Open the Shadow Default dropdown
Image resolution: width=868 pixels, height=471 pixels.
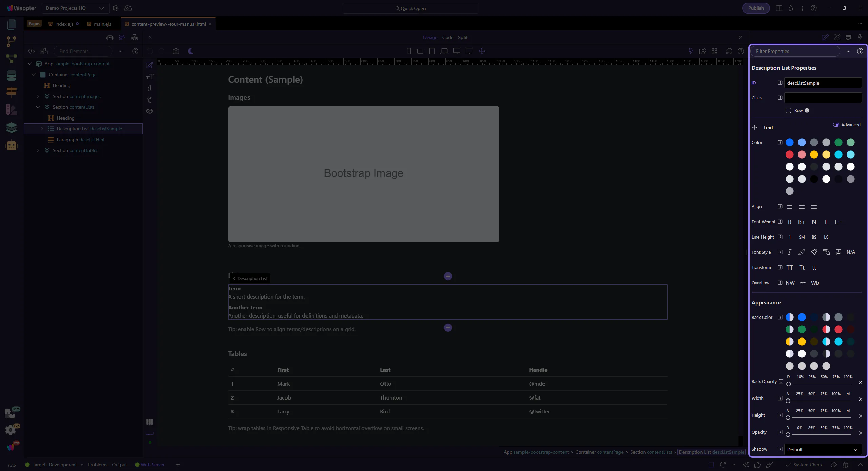[823, 449]
